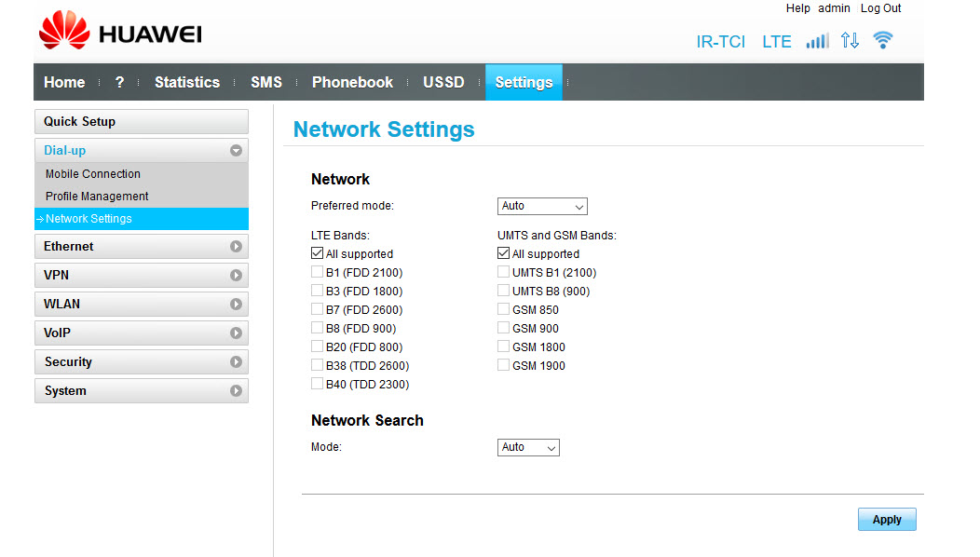Toggle the B3 (FDD 1800) checkbox

click(318, 291)
